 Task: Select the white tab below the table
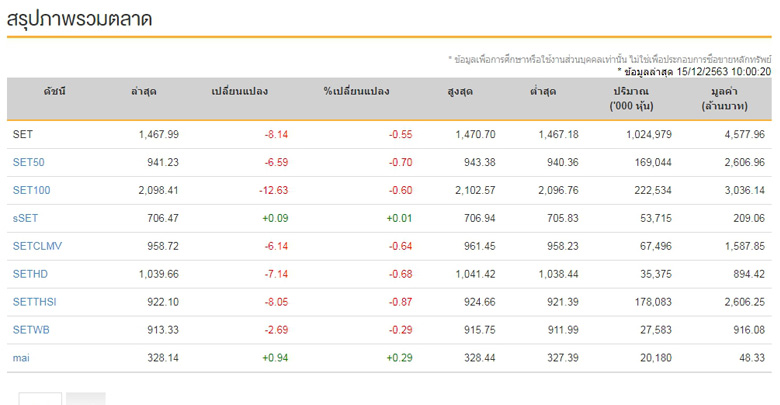point(40,399)
